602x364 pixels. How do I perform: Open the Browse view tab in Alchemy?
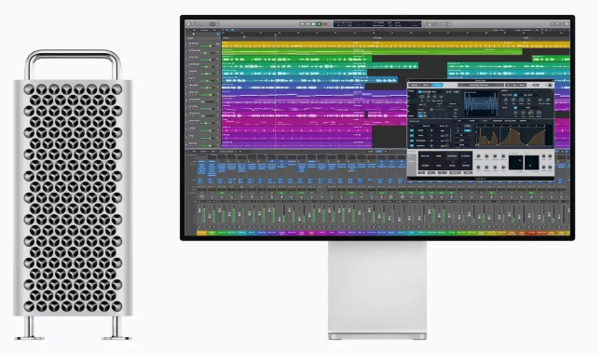tap(414, 85)
